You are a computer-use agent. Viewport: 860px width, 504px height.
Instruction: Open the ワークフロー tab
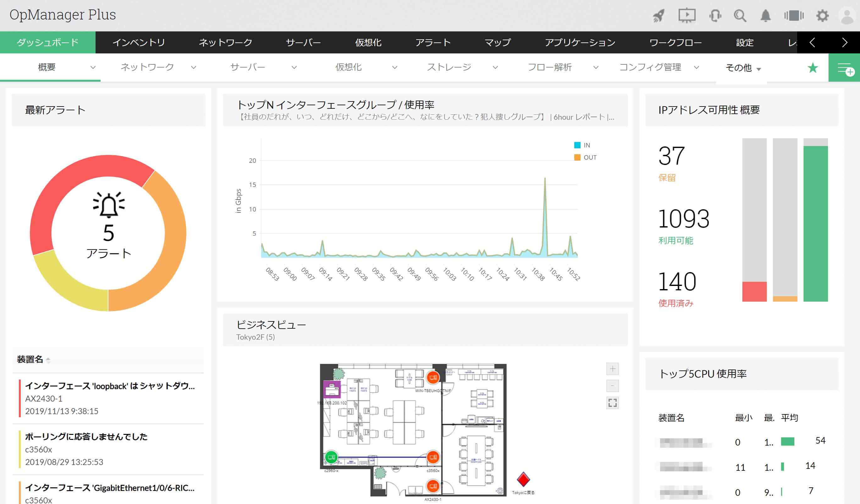675,42
